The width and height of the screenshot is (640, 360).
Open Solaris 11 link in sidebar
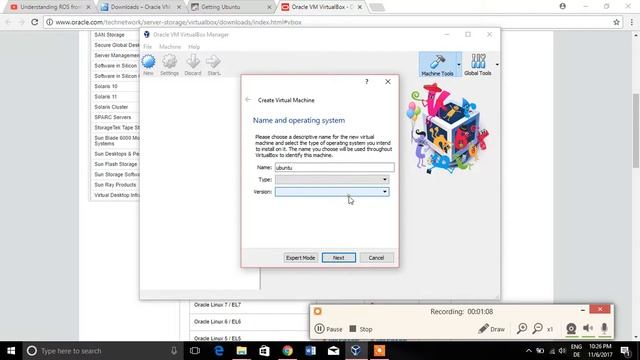coord(105,97)
